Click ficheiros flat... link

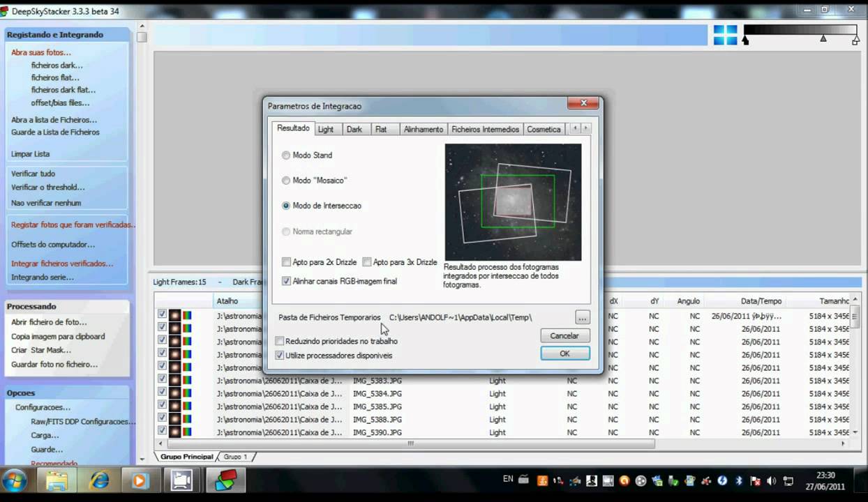[x=55, y=78]
